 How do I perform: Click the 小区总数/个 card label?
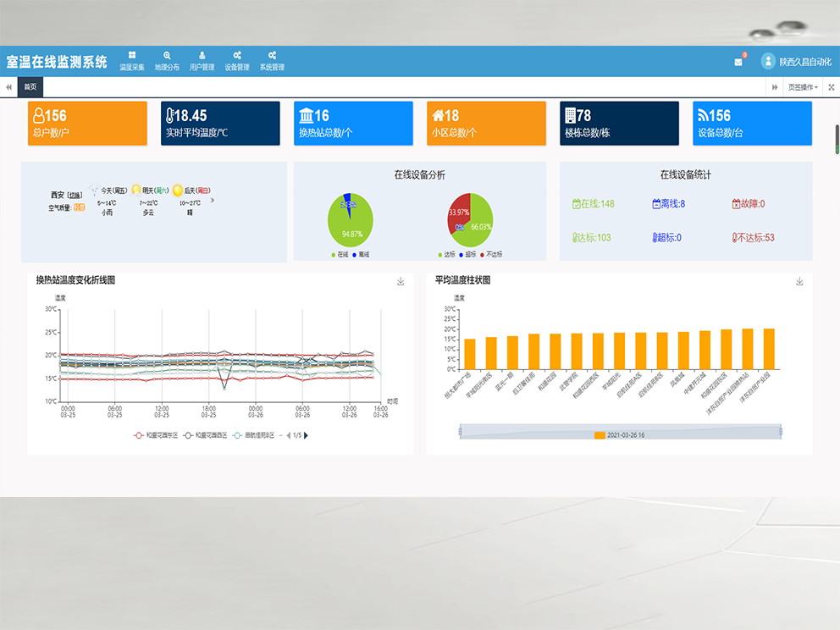pos(454,133)
